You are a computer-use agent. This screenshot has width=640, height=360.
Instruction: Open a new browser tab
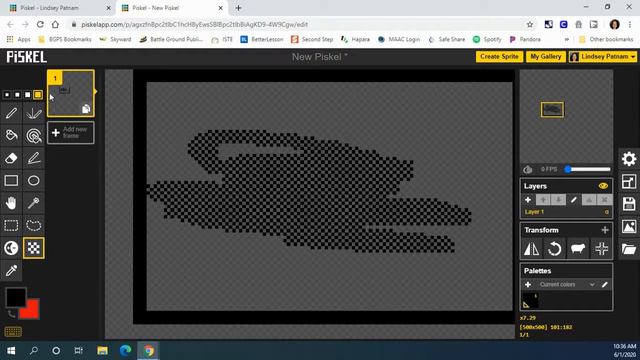[238, 8]
